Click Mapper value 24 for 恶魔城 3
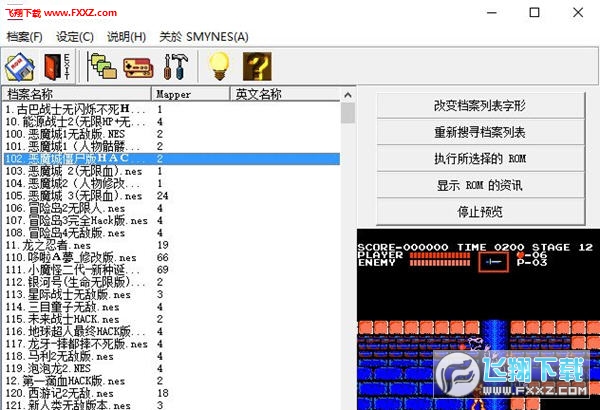This screenshot has width=600, height=410. coord(162,196)
